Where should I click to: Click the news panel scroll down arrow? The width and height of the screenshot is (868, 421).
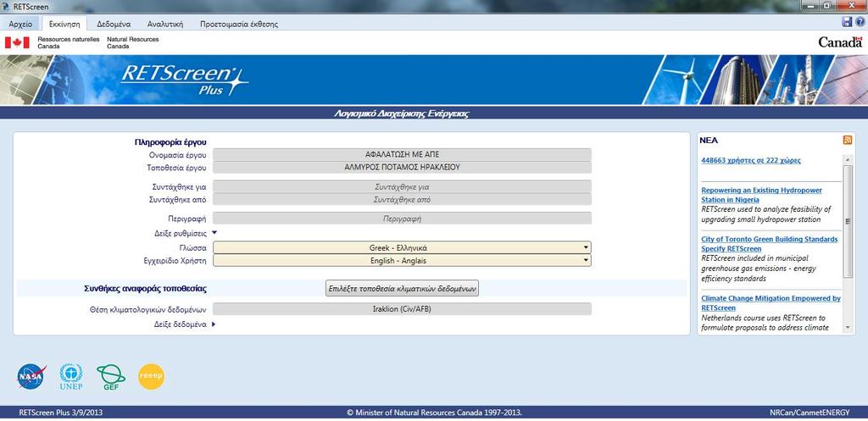pyautogui.click(x=847, y=328)
